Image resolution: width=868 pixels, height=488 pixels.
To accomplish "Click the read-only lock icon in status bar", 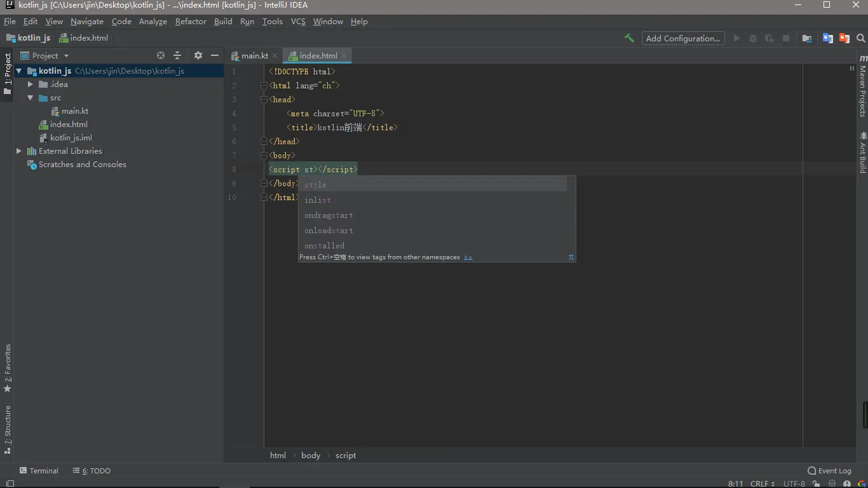I will click(x=815, y=484).
